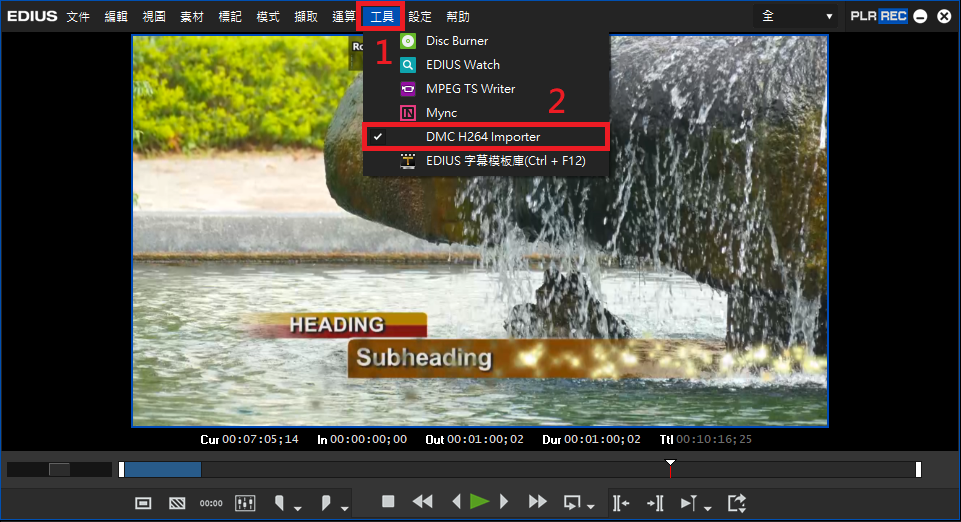Screen dimensions: 961x522
Task: Open EDIUS 字幕模板庫 entry
Action: pyautogui.click(x=486, y=161)
